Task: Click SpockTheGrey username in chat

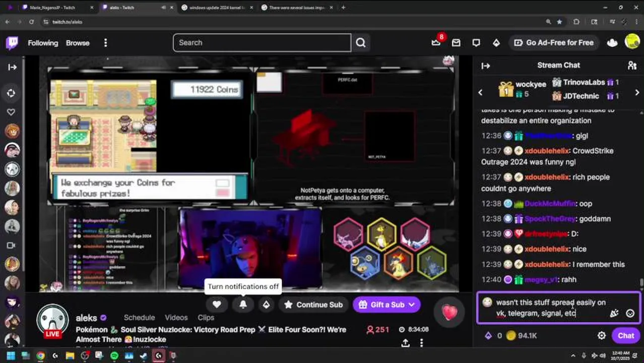Action: tap(550, 219)
